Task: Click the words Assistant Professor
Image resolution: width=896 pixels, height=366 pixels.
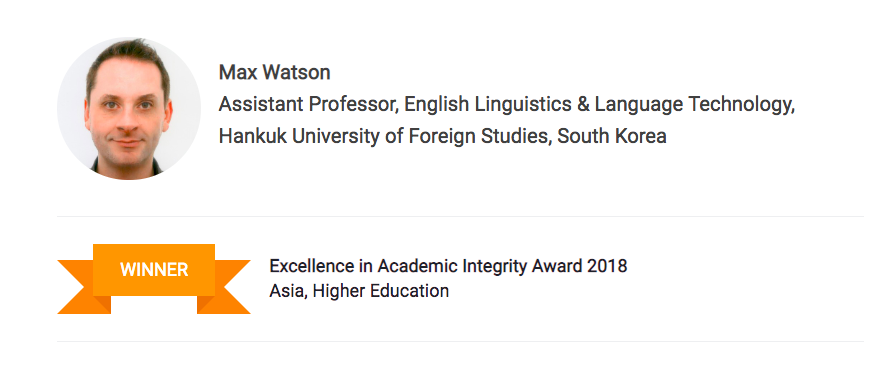Action: (x=309, y=104)
